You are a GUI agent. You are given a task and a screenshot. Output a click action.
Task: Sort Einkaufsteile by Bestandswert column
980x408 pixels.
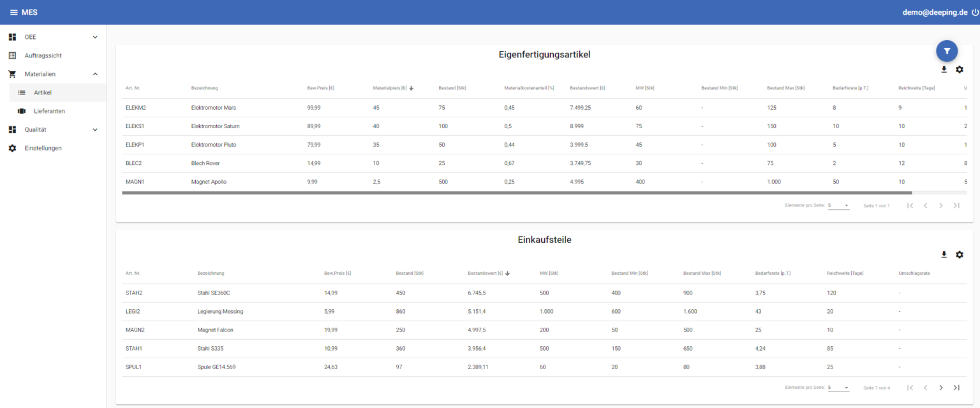click(x=485, y=273)
